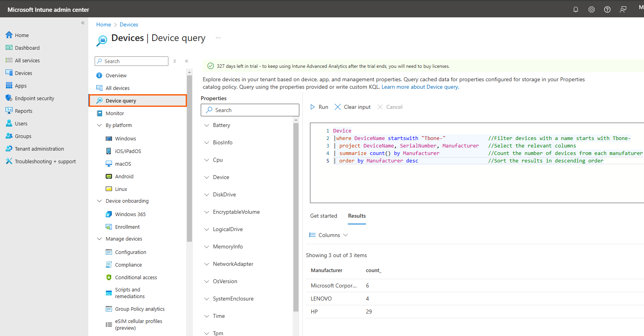Click the Run play icon
644x336 pixels.
pyautogui.click(x=313, y=107)
